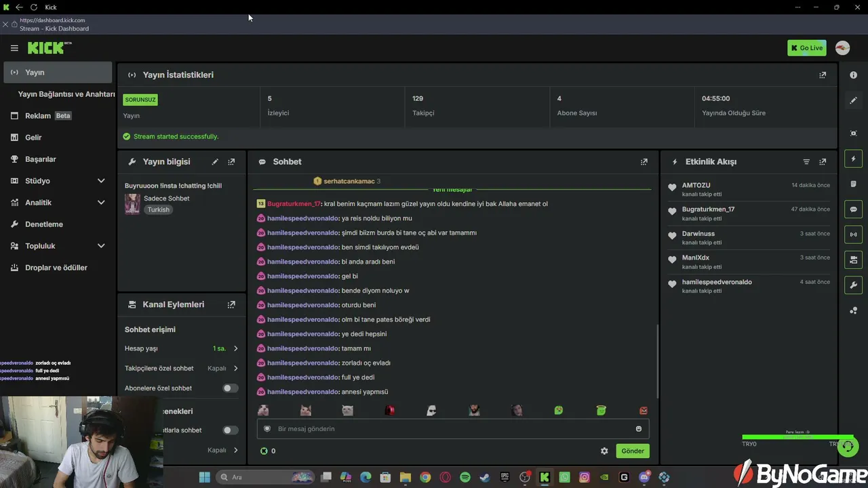The image size is (868, 488).
Task: Pop out the Etkinlik Akışı panel
Action: pyautogui.click(x=823, y=162)
